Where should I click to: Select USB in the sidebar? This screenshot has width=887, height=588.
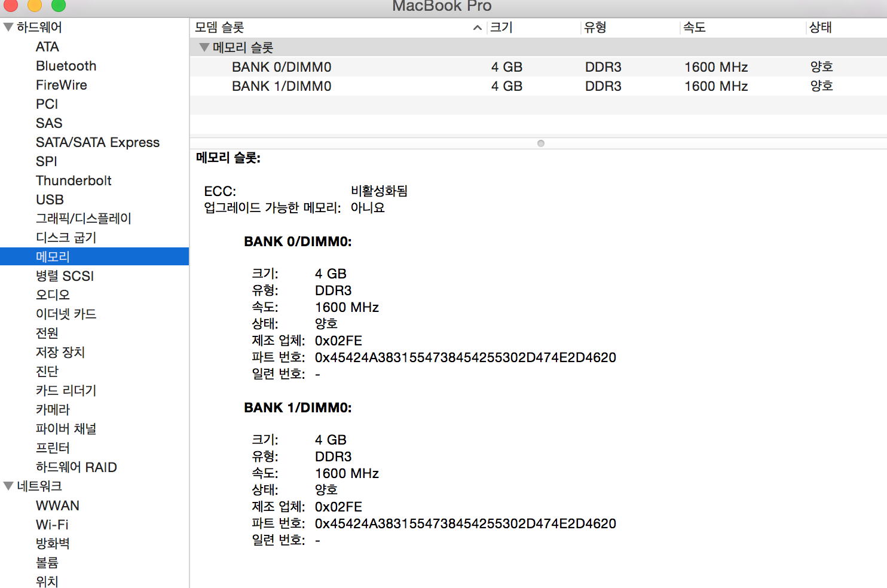[50, 200]
